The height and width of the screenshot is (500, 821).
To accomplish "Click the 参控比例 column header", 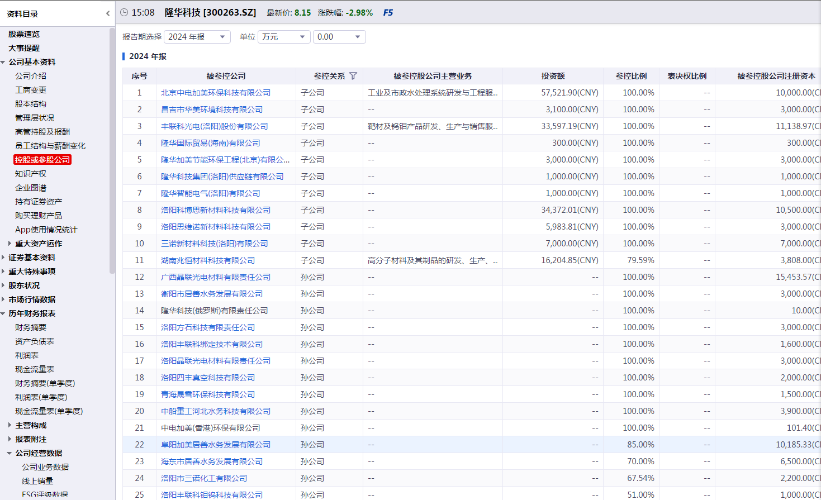I will (631, 76).
